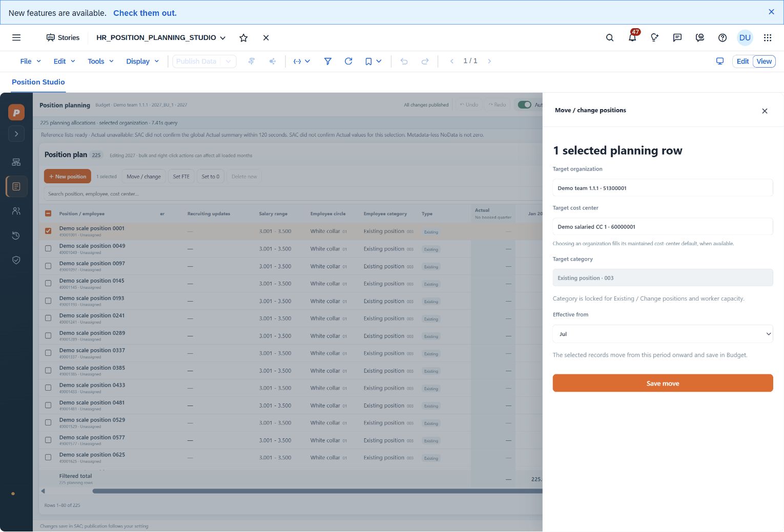Open search via magnifier icon
The width and height of the screenshot is (784, 532).
coord(610,37)
